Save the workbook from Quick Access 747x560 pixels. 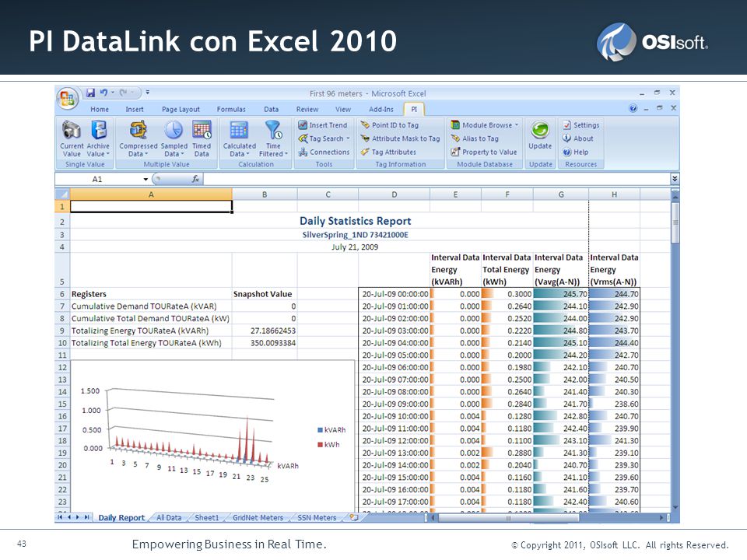[90, 93]
